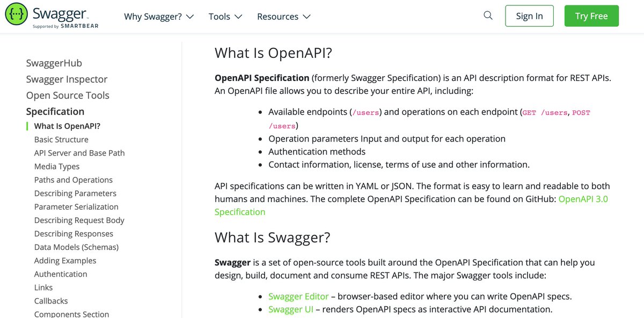Expand the Resources dropdown menu
644x318 pixels.
click(284, 16)
